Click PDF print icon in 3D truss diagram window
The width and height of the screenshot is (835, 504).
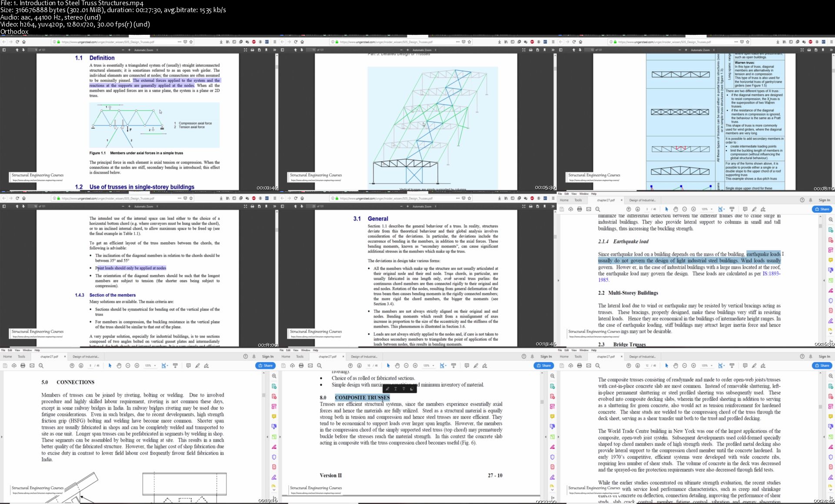(x=531, y=50)
